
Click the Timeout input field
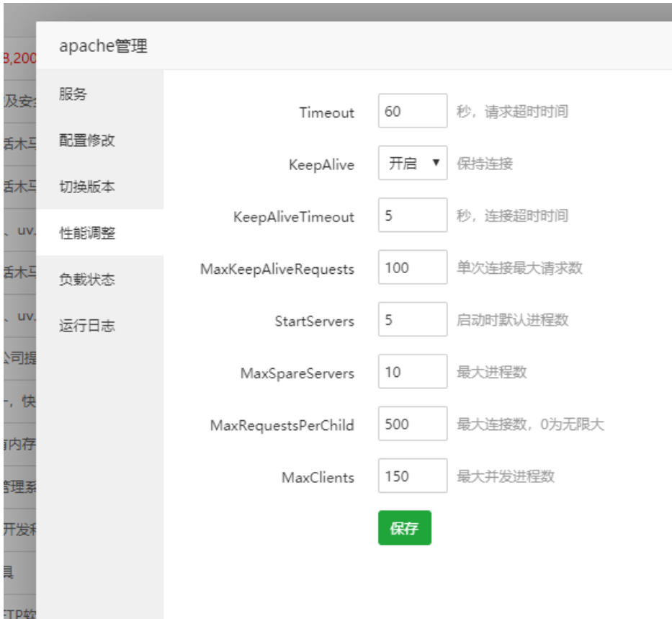pyautogui.click(x=412, y=112)
